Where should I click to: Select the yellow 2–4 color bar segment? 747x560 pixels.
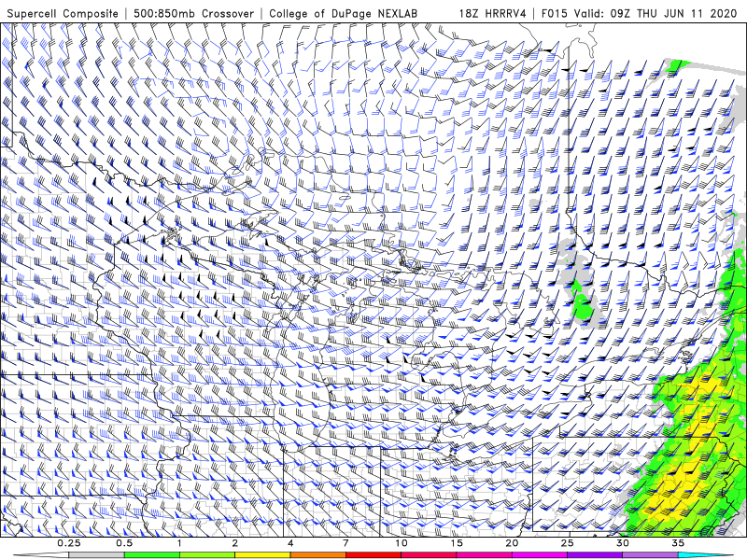262,555
